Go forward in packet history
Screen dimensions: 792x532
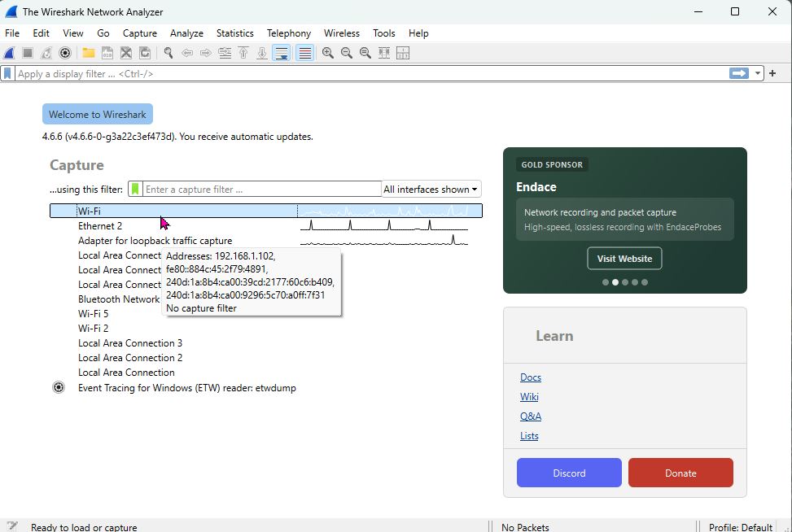pos(206,53)
